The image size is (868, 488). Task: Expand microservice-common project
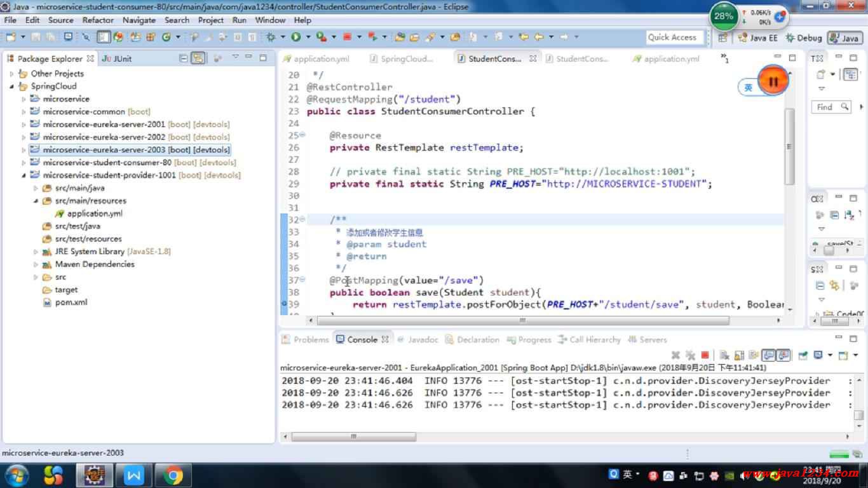(x=24, y=112)
